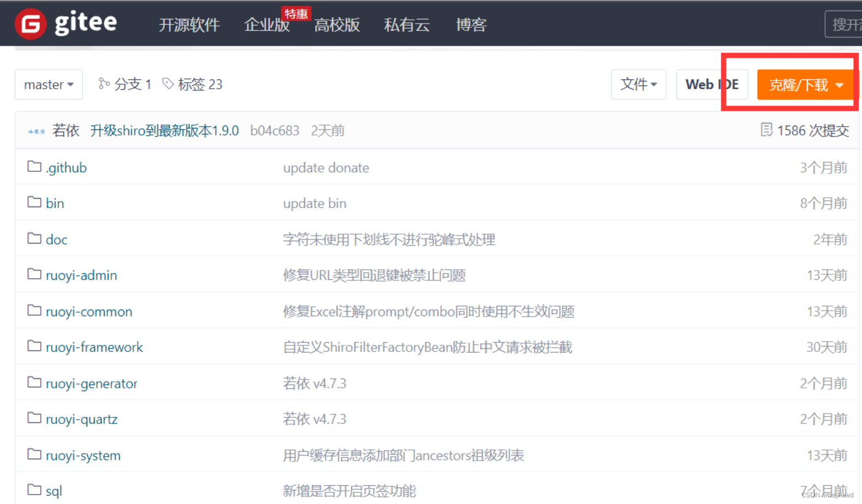
Task: Open the ruoyi-common folder
Action: (x=89, y=312)
